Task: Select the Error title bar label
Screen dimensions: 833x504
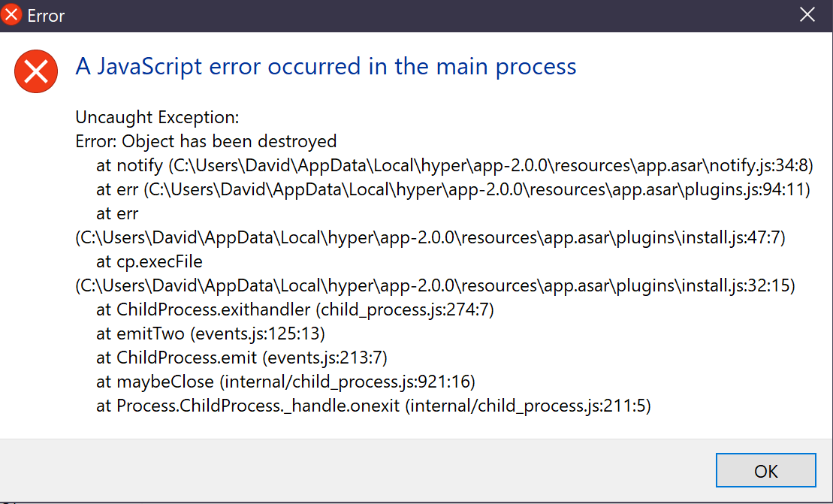Action: pos(46,14)
